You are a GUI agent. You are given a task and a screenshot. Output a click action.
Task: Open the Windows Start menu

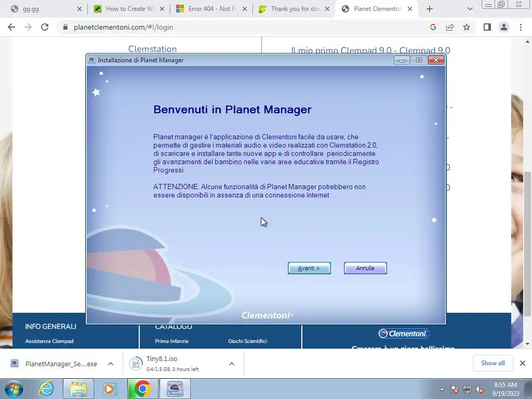point(14,389)
